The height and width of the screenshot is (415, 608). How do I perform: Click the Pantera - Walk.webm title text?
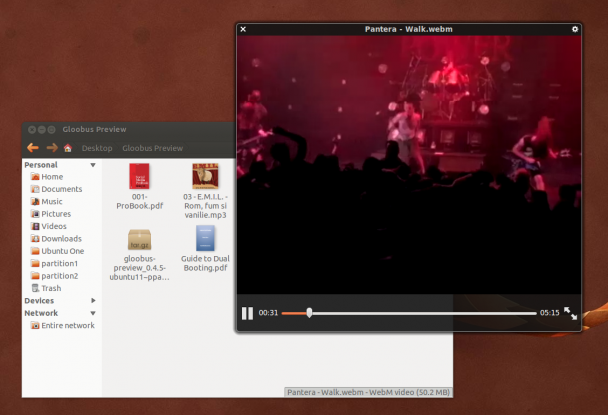(x=409, y=29)
